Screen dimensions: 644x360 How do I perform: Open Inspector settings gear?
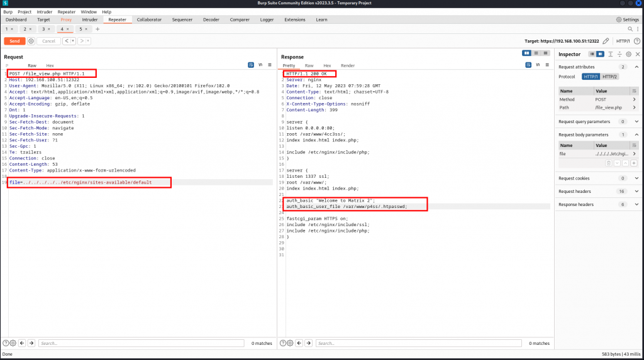pyautogui.click(x=629, y=54)
